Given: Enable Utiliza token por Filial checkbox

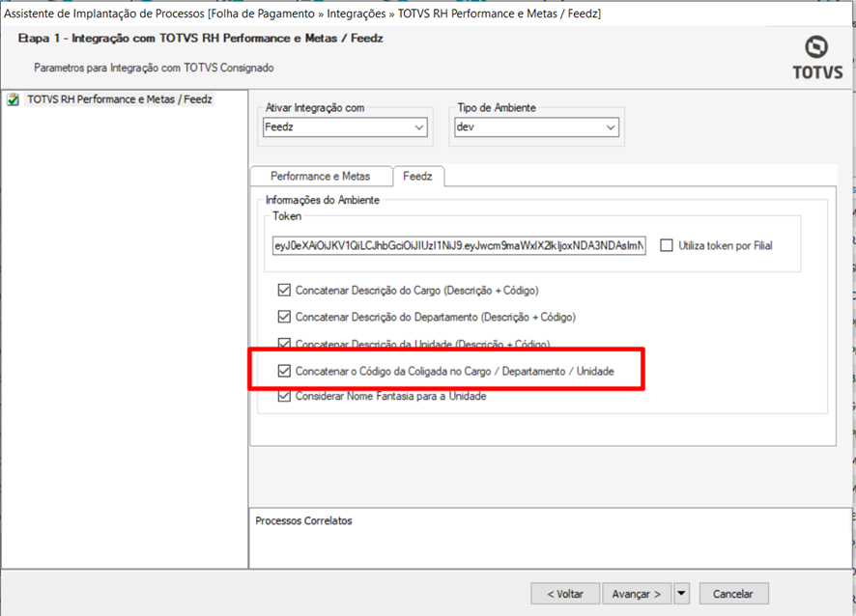Looking at the screenshot, I should (667, 245).
